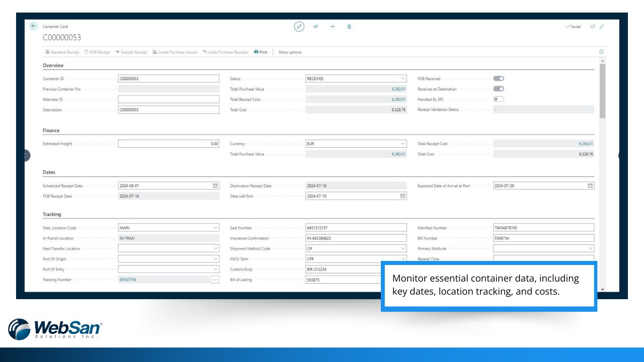Open Expected Date of Arrival calendar picker
Image resolution: width=644 pixels, height=362 pixels.
coord(590,186)
